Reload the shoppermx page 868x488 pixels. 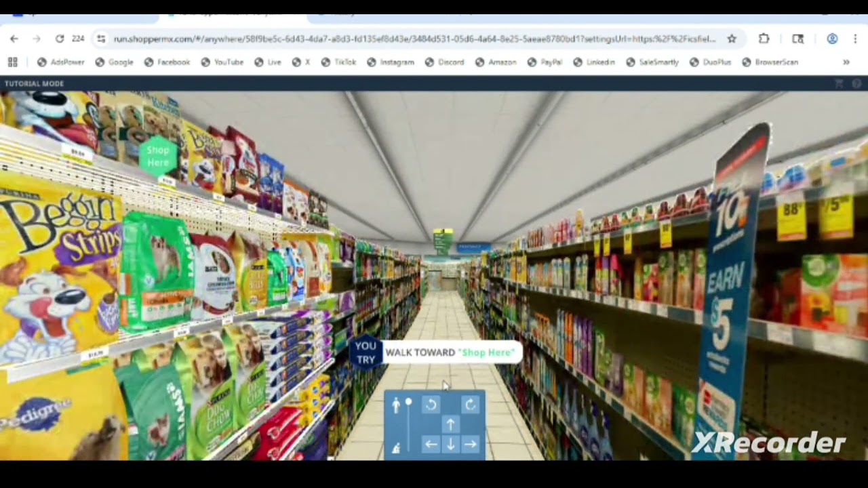tap(60, 39)
